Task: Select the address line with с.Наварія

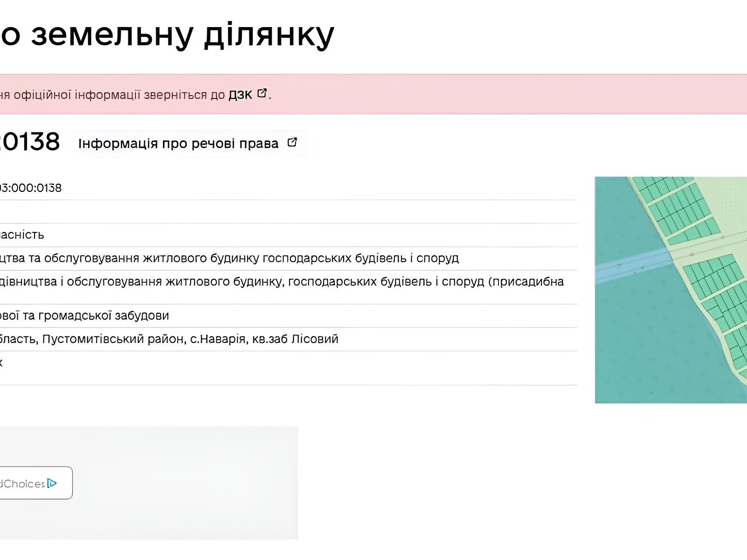Action: pyautogui.click(x=169, y=339)
